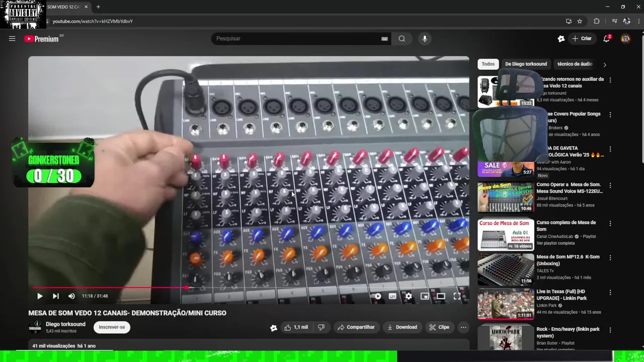Image resolution: width=644 pixels, height=362 pixels.
Task: Click the 11:18 / 31:48 time display
Action: click(95, 296)
